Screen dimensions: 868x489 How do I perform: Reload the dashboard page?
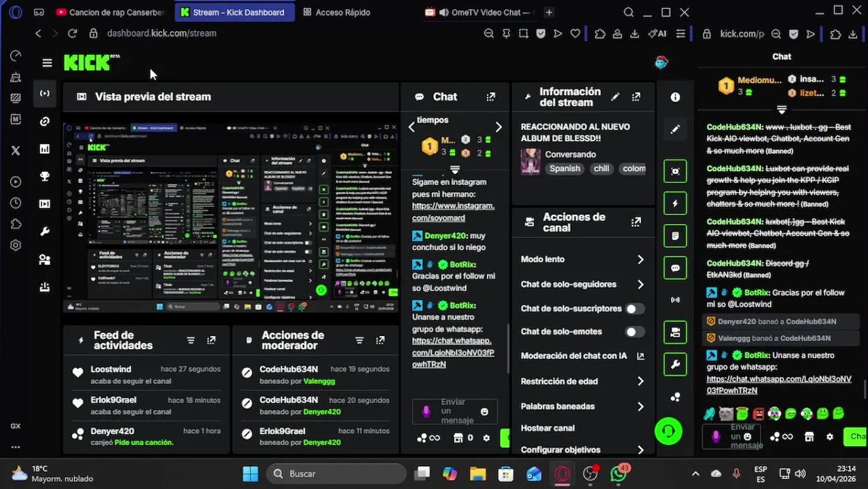pos(72,33)
